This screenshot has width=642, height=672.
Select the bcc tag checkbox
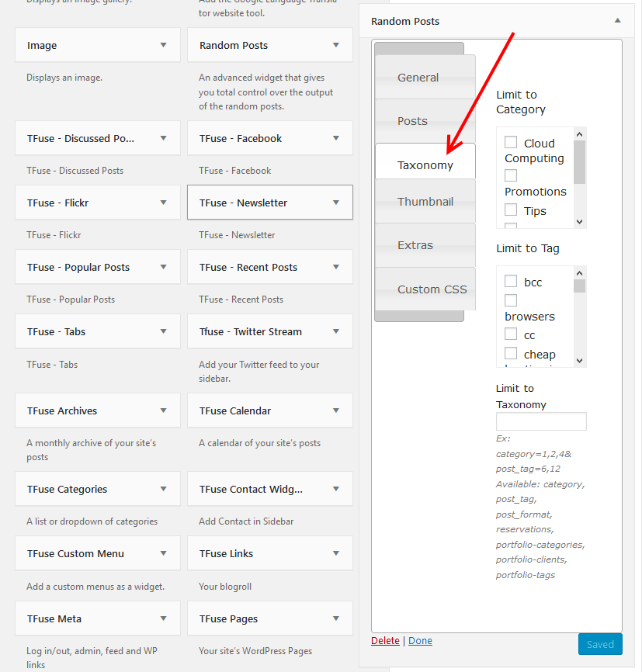(511, 281)
